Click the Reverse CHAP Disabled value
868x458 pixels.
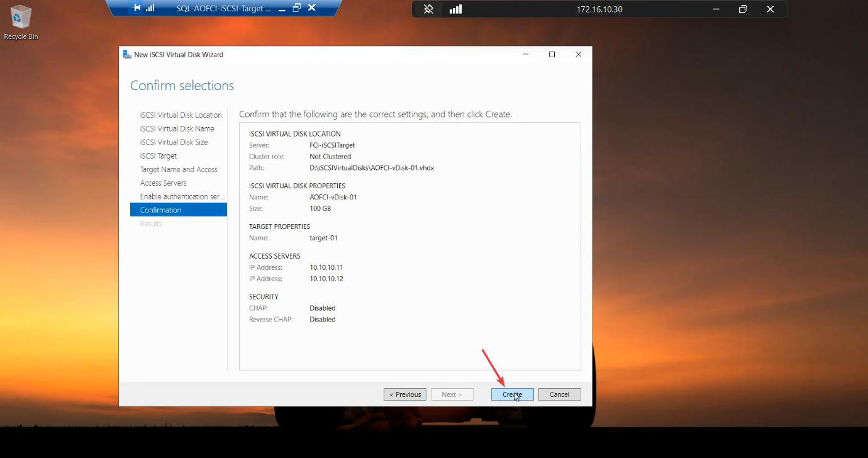323,320
